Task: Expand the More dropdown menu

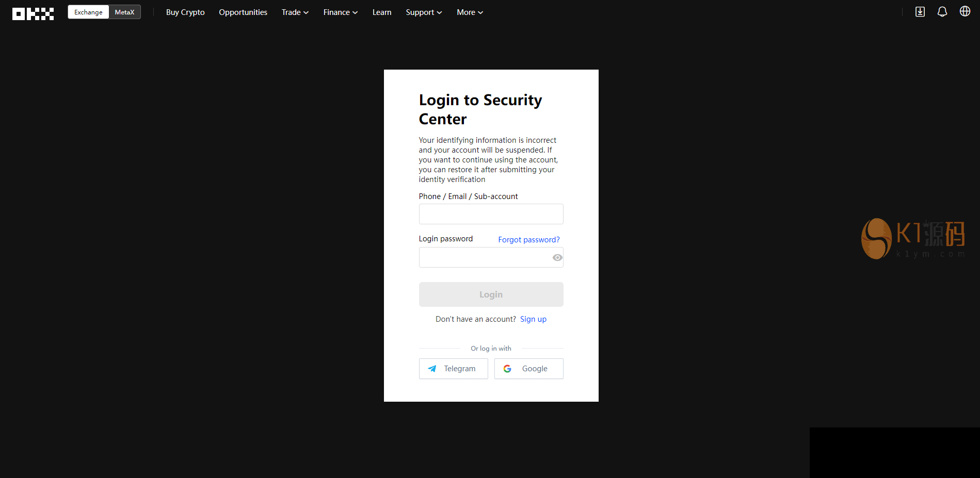Action: pos(470,12)
